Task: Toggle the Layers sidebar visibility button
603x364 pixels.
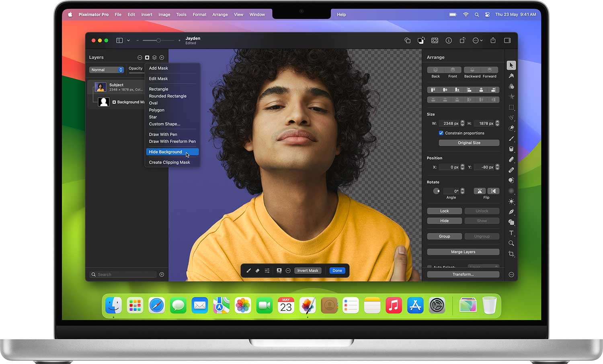Action: coord(119,41)
